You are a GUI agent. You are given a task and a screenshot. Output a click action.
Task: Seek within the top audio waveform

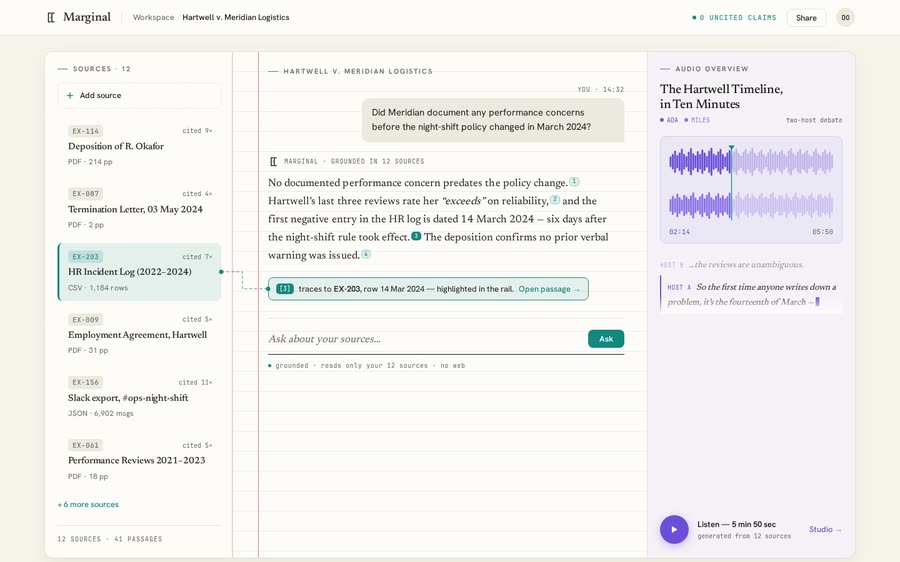pyautogui.click(x=751, y=161)
